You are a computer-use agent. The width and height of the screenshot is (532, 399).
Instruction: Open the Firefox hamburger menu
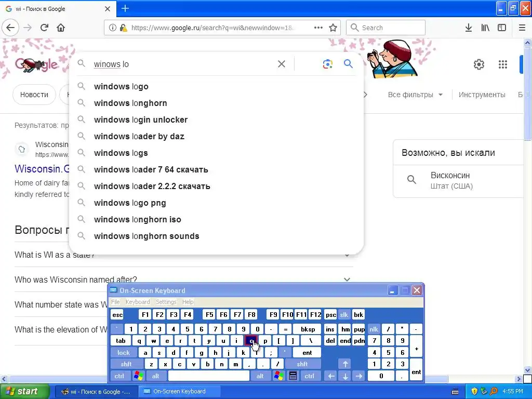click(x=522, y=28)
